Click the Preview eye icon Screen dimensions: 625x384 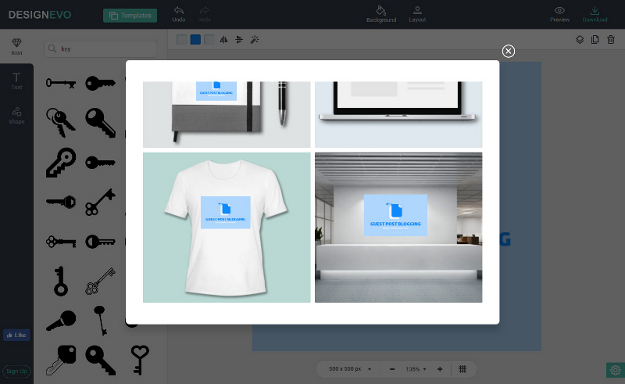click(560, 10)
